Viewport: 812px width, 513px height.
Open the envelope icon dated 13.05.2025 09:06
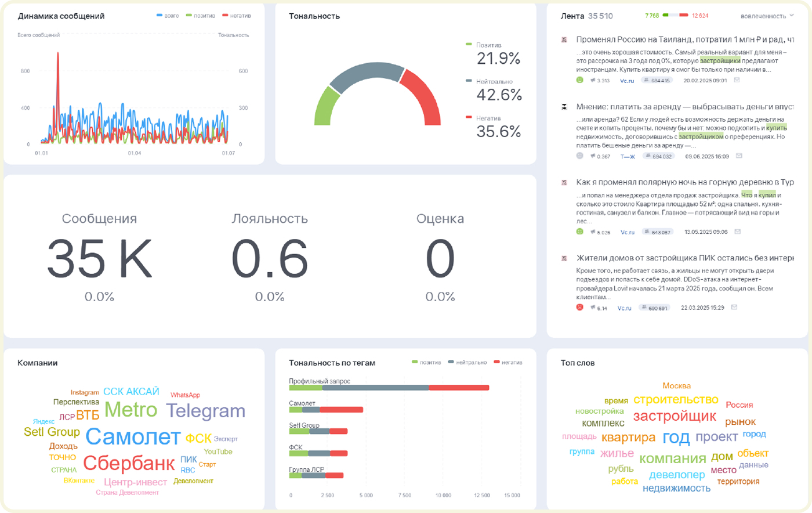coord(738,232)
